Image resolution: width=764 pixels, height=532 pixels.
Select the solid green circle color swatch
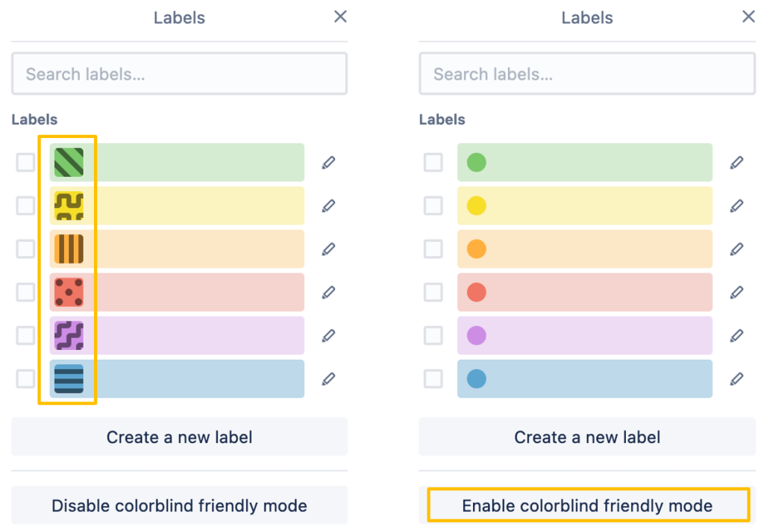click(x=476, y=162)
